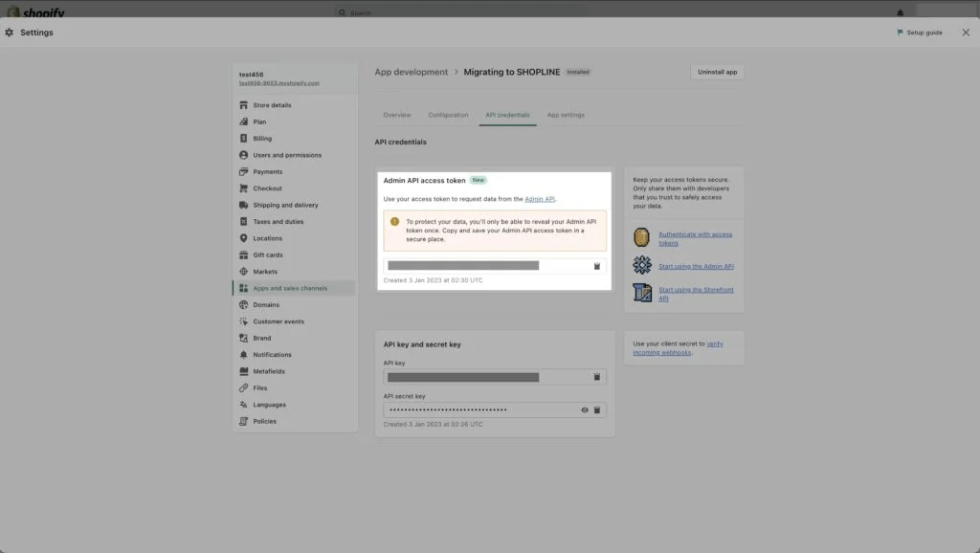Click Apps and sales channels icon
The width and height of the screenshot is (980, 553).
[243, 288]
